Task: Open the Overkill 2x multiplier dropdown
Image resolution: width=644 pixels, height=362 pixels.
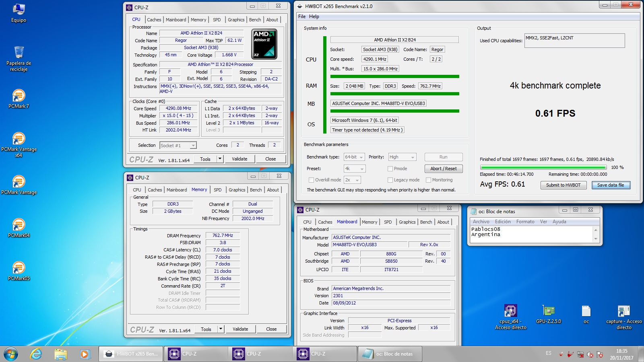Action: (352, 180)
